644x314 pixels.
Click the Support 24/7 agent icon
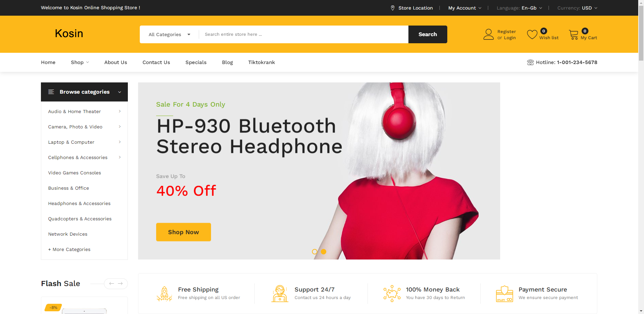(x=280, y=294)
